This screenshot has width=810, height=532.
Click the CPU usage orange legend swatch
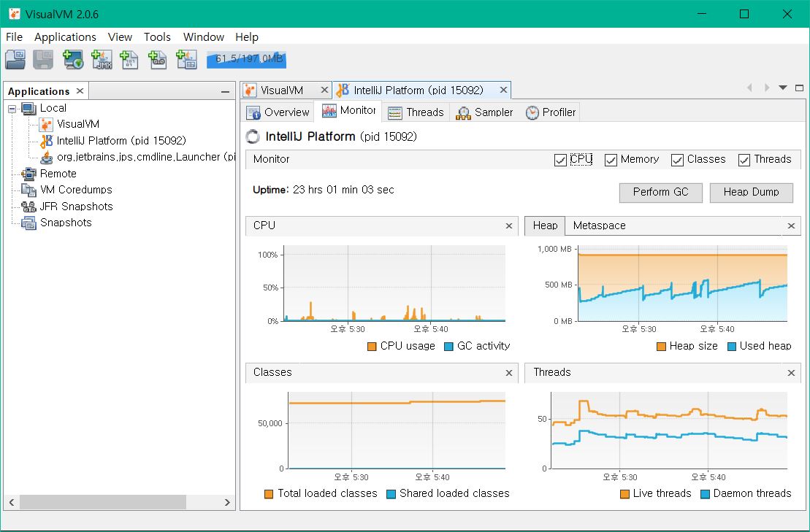[372, 347]
